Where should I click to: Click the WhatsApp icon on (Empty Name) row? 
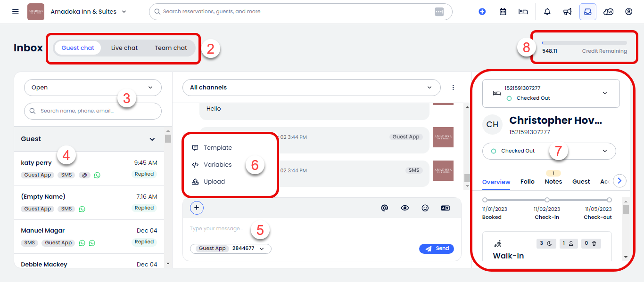82,209
